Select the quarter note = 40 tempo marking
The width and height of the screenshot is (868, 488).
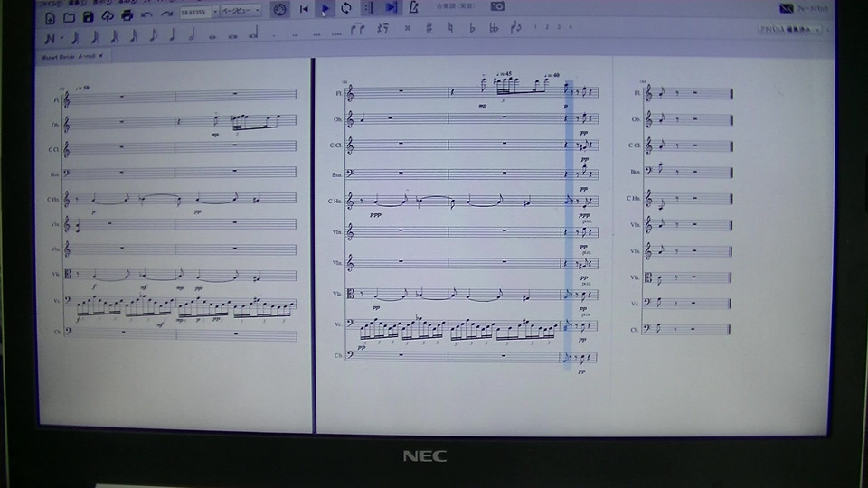pos(552,75)
